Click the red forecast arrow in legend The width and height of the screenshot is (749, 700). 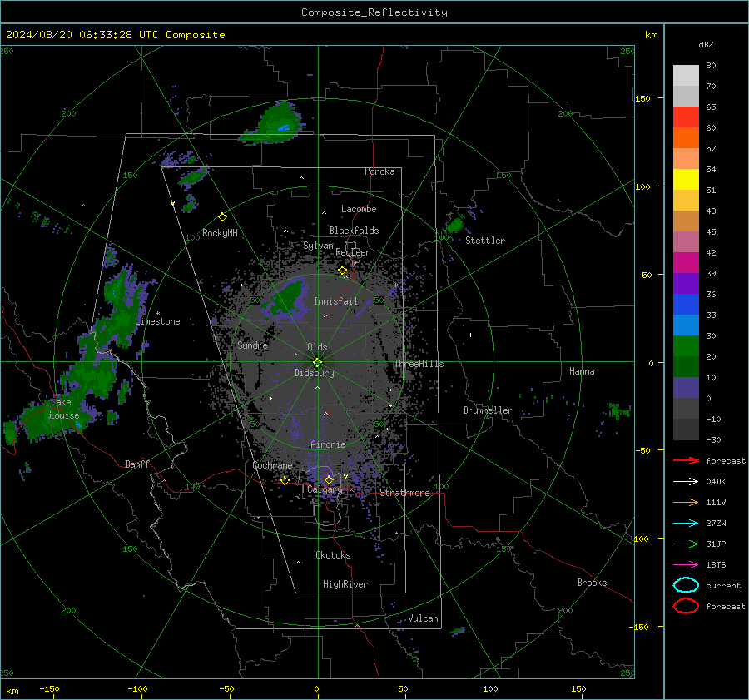pos(686,460)
